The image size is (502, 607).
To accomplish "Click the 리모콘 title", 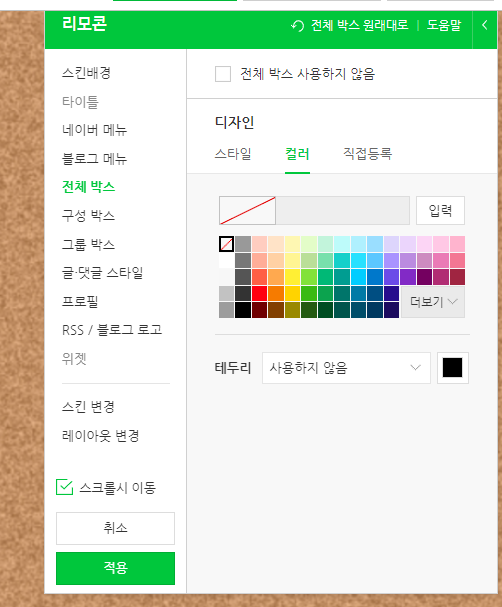I will [x=84, y=24].
